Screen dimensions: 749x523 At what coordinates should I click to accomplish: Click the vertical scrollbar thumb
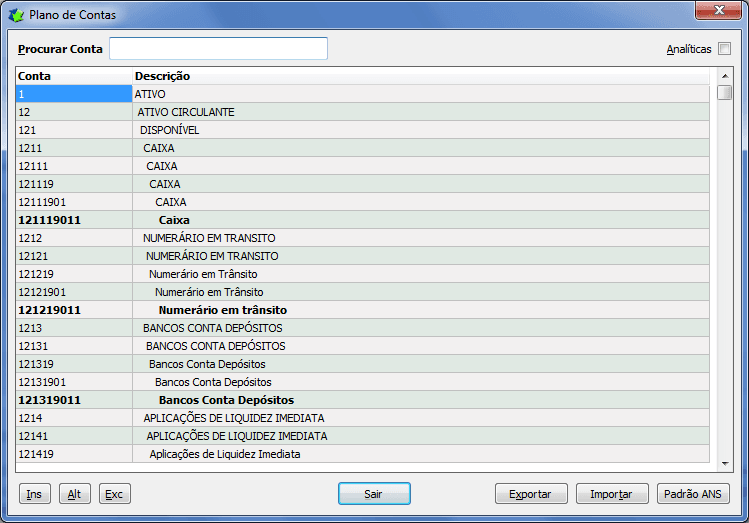(x=725, y=93)
